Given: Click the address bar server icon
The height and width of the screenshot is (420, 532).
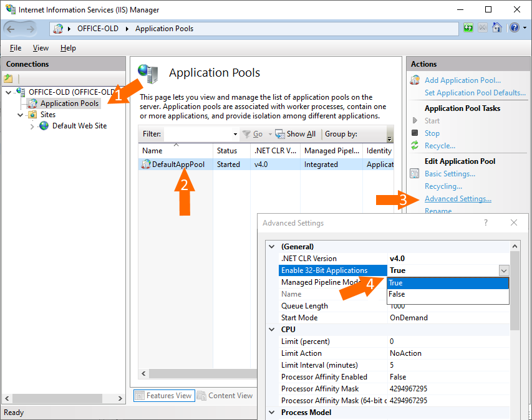Looking at the screenshot, I should pyautogui.click(x=58, y=29).
